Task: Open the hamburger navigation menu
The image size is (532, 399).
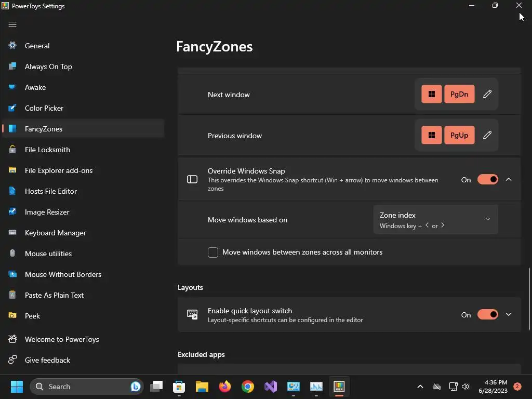Action: [x=12, y=24]
